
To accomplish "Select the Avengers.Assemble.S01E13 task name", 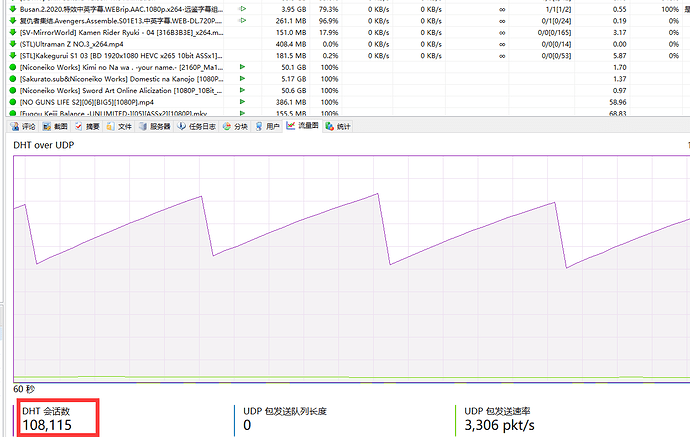I will 121,21.
